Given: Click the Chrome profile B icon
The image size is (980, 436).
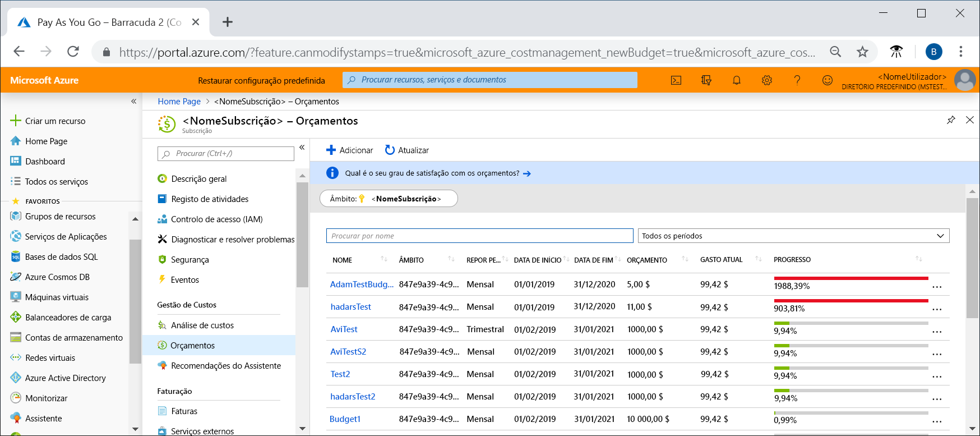Looking at the screenshot, I should click(x=933, y=52).
